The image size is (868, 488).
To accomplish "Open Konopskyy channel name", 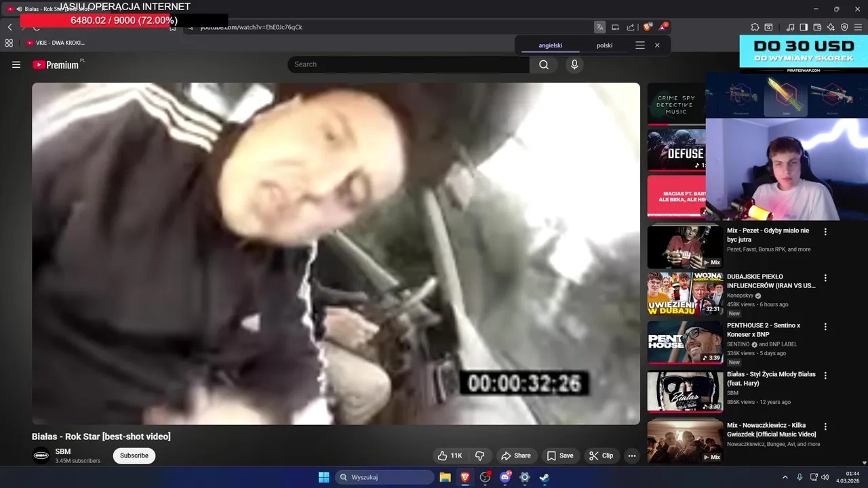I will point(741,296).
